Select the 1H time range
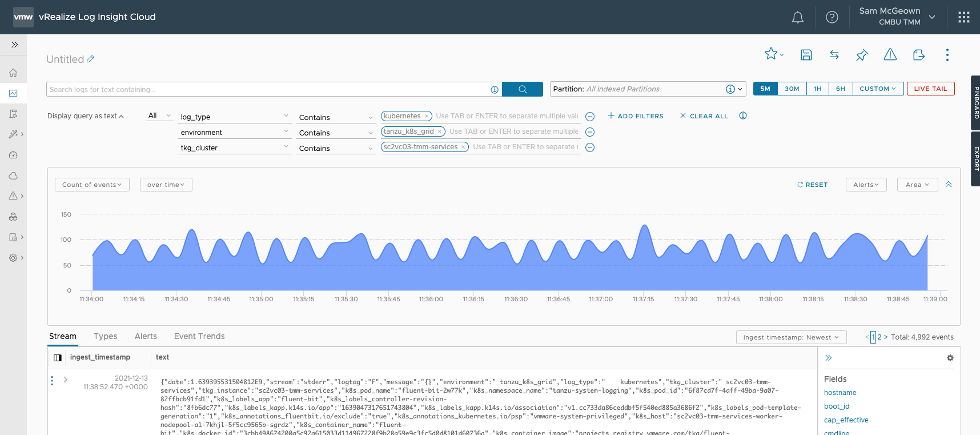The width and height of the screenshot is (980, 435). (x=818, y=89)
